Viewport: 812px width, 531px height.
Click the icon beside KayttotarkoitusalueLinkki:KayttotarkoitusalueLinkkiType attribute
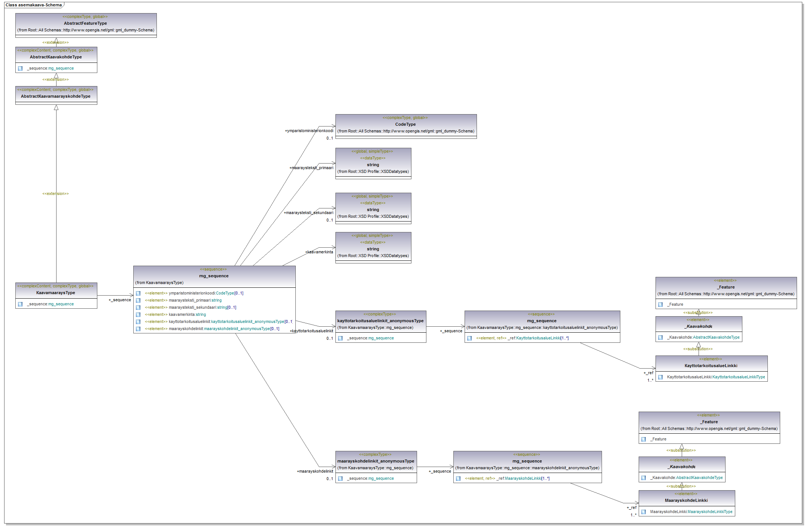pyautogui.click(x=660, y=377)
